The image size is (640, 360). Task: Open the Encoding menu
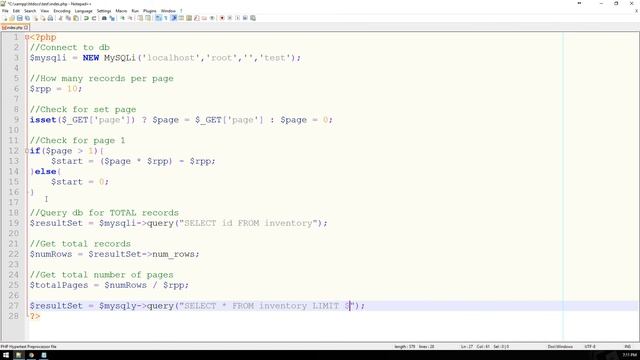pyautogui.click(x=62, y=11)
